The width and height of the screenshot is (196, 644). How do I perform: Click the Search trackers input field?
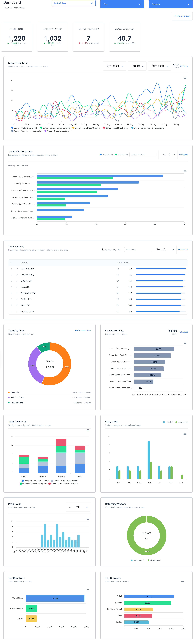143,155
